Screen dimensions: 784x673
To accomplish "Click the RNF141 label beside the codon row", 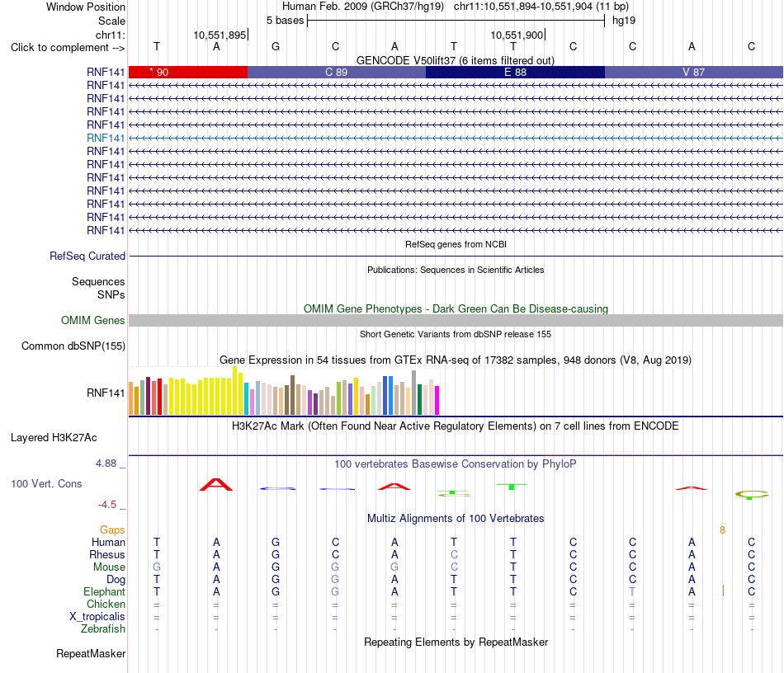I will point(106,72).
